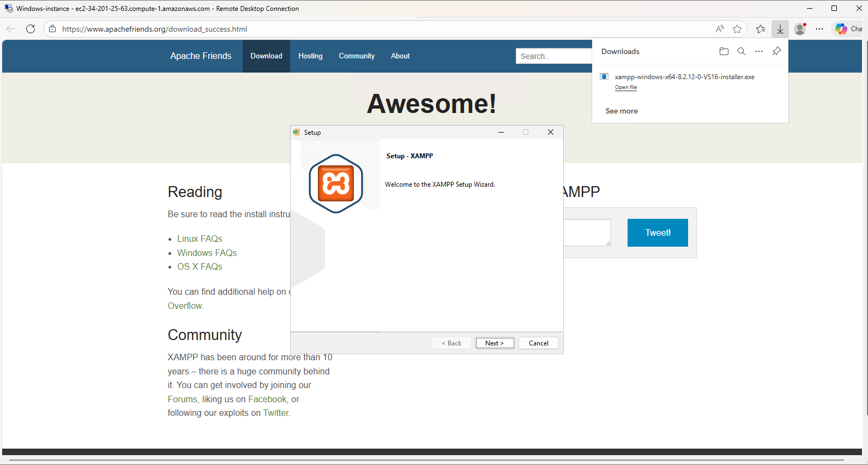View site info lock icon in address bar
The height and width of the screenshot is (465, 868).
point(52,29)
